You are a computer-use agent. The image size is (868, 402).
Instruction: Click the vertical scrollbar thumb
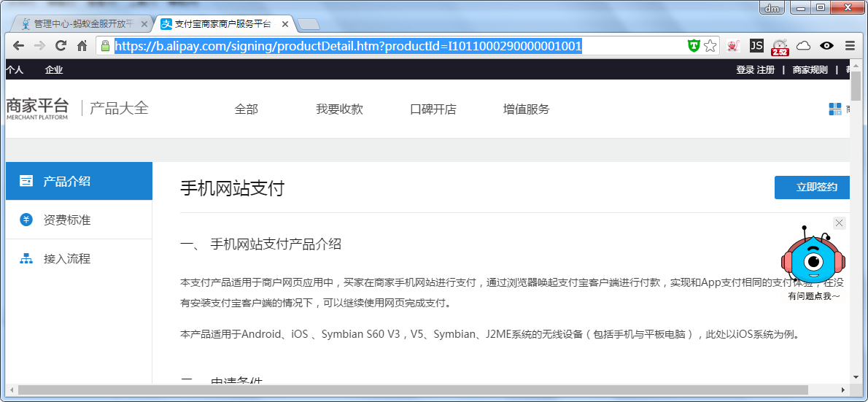pos(856,86)
